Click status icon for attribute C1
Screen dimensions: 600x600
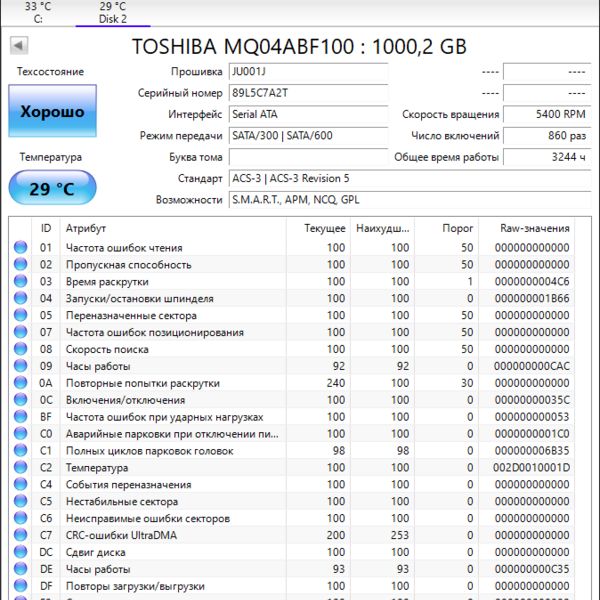pyautogui.click(x=21, y=450)
